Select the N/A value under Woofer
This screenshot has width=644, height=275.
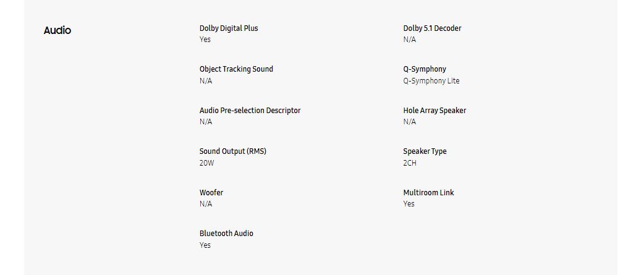point(206,204)
